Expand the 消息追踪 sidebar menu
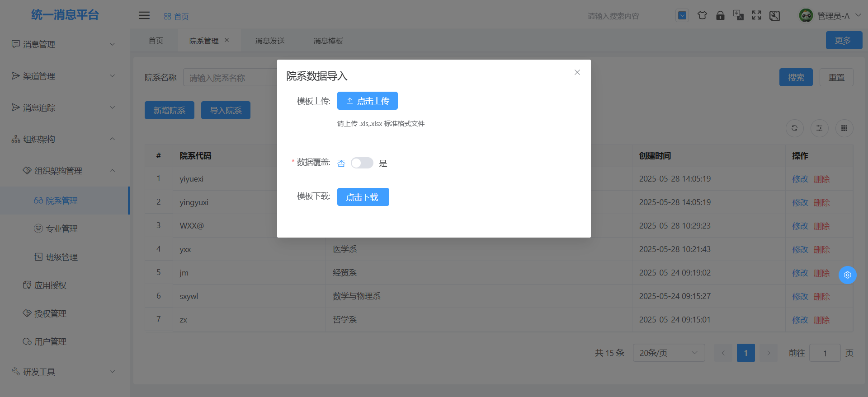Image resolution: width=868 pixels, height=397 pixels. tap(65, 107)
